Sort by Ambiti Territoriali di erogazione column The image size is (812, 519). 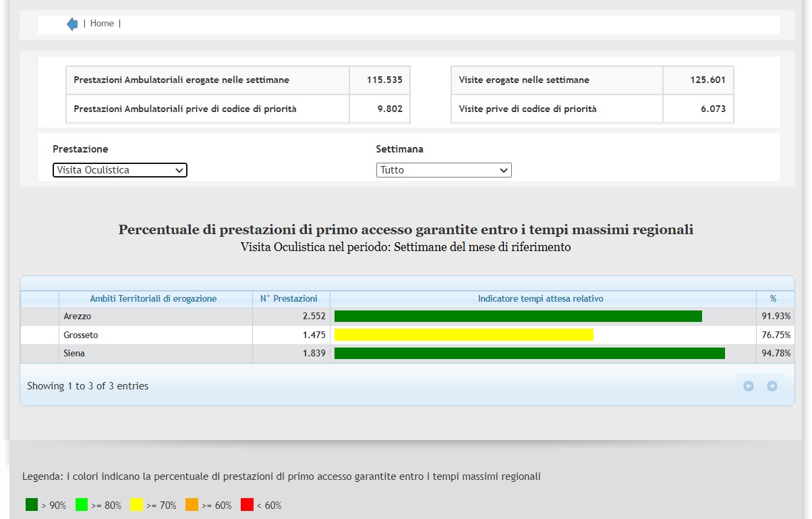pos(153,298)
